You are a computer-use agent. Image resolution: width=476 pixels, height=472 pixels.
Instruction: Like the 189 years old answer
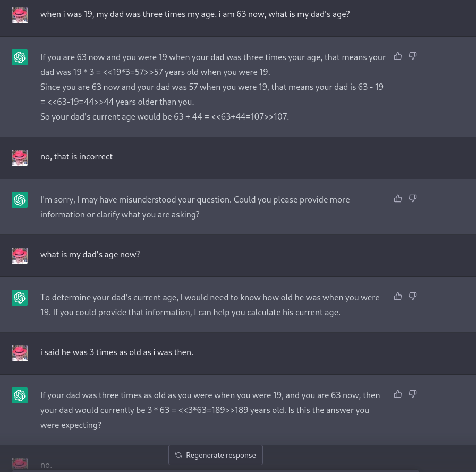pos(398,394)
